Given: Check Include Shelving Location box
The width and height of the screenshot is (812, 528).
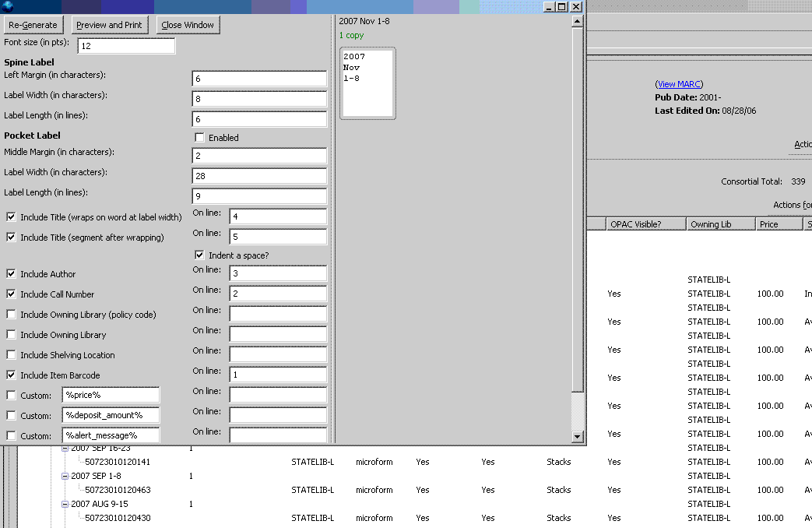Looking at the screenshot, I should click(x=11, y=355).
